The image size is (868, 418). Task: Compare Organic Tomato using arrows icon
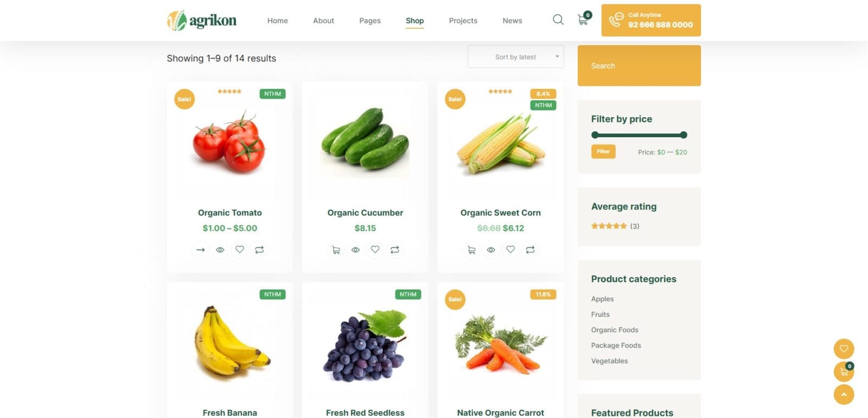259,250
